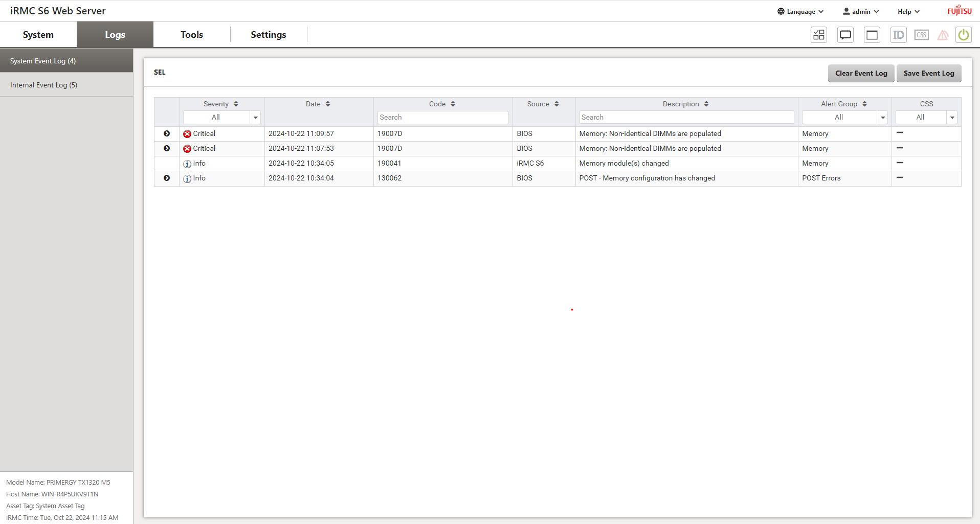Click the red warning triangle alert icon
The image size is (980, 524).
point(943,35)
